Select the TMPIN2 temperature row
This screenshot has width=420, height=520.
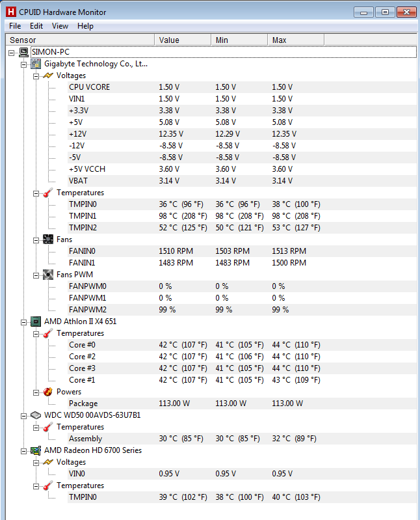point(242,228)
